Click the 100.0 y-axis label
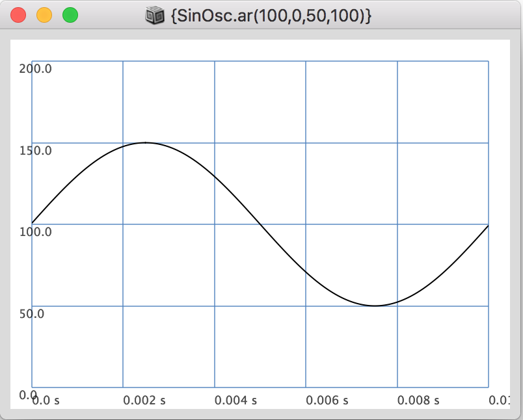 point(36,232)
